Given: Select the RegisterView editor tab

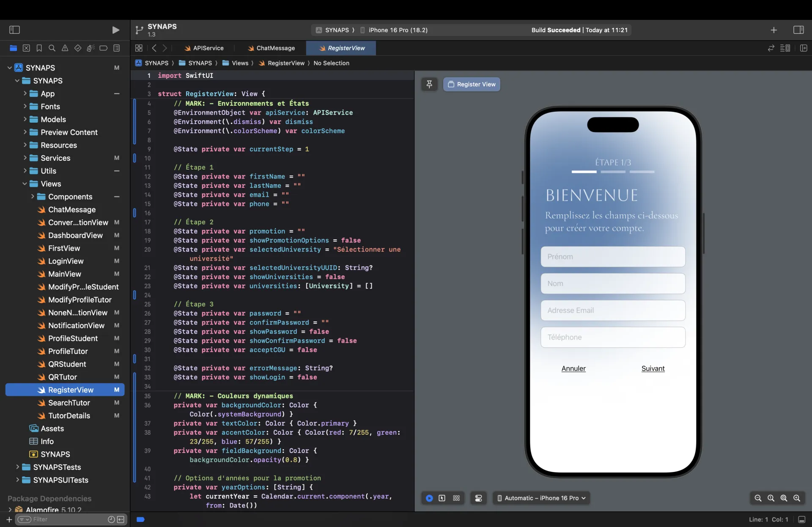Looking at the screenshot, I should [x=341, y=48].
